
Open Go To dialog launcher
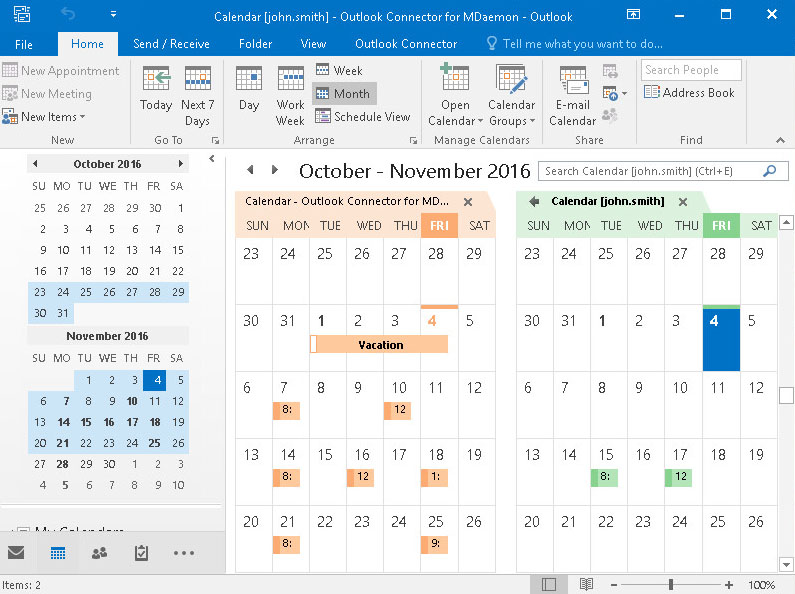tap(215, 140)
